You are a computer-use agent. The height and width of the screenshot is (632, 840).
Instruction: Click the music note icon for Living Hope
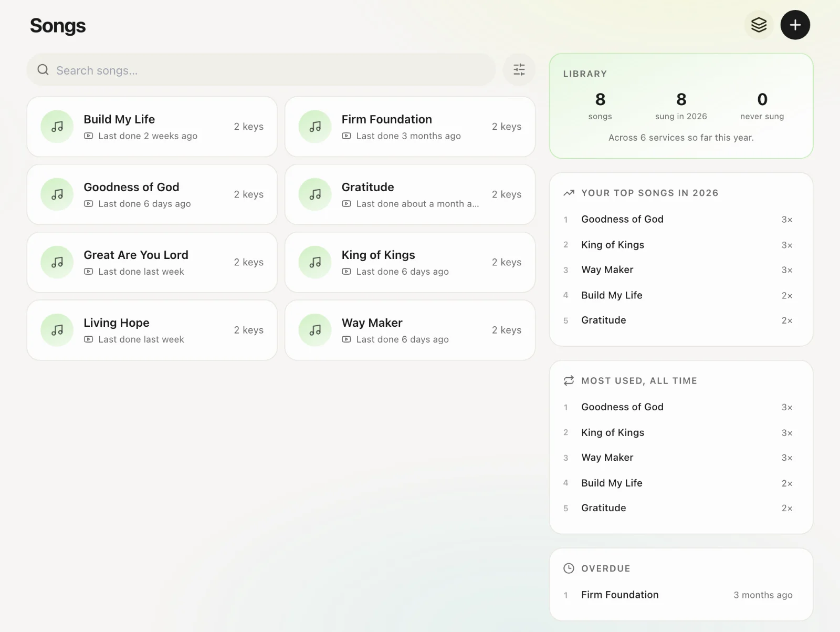[57, 330]
